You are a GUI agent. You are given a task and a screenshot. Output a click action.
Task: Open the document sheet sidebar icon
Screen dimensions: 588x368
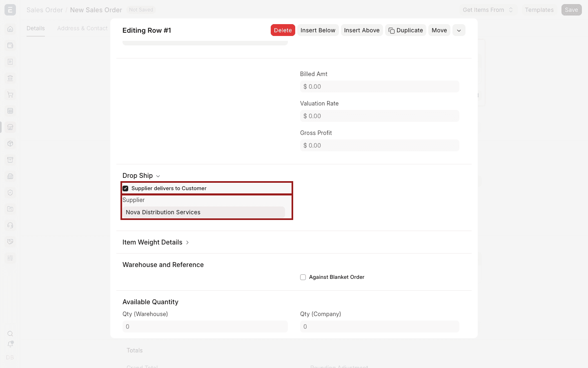point(10,62)
